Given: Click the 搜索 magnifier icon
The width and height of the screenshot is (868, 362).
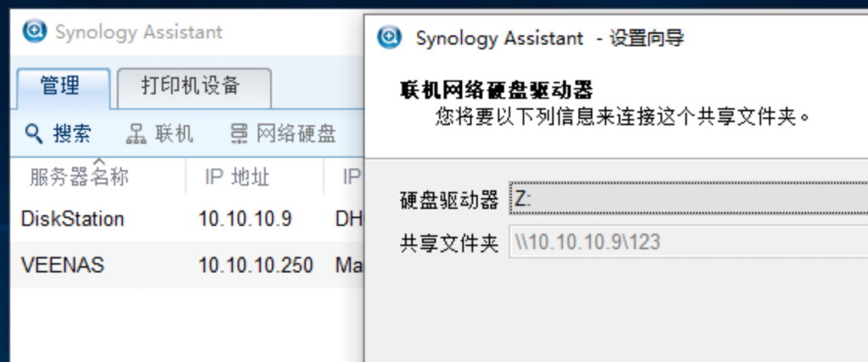Looking at the screenshot, I should 34,133.
